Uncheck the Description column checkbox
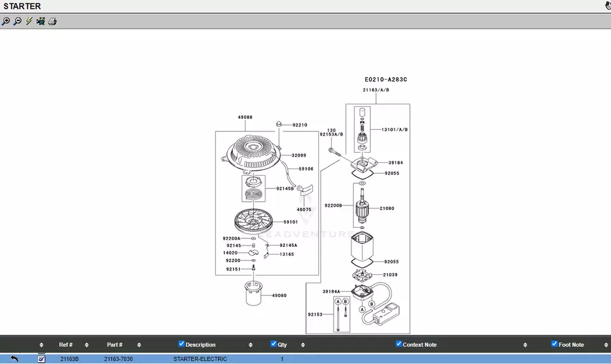This screenshot has height=364, width=611. [x=181, y=344]
